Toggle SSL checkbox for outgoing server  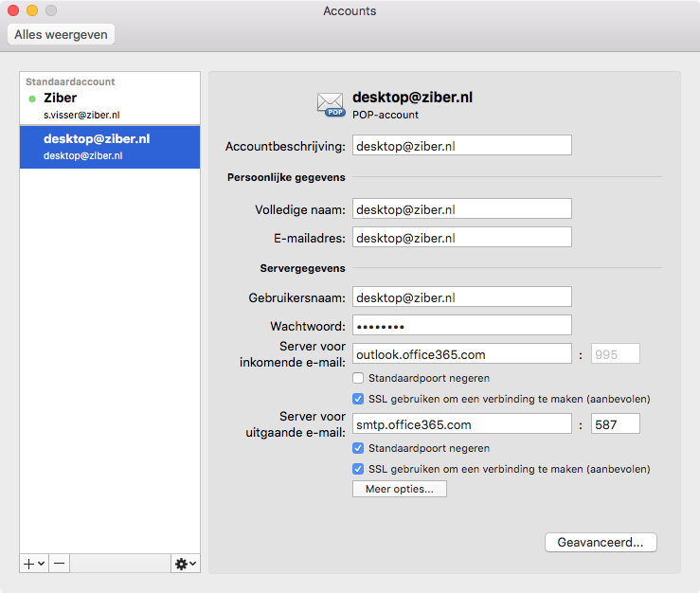coord(358,469)
